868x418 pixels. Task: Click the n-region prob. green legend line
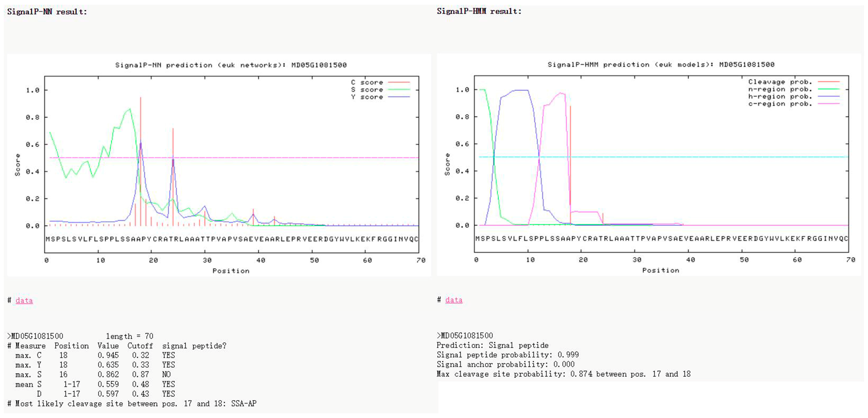[829, 89]
